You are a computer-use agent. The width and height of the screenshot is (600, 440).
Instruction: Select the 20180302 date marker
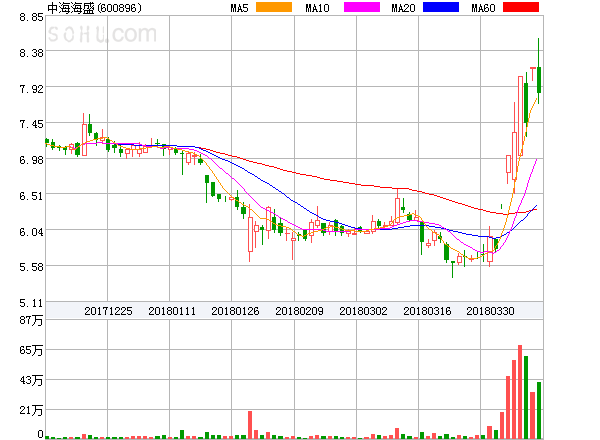(363, 311)
